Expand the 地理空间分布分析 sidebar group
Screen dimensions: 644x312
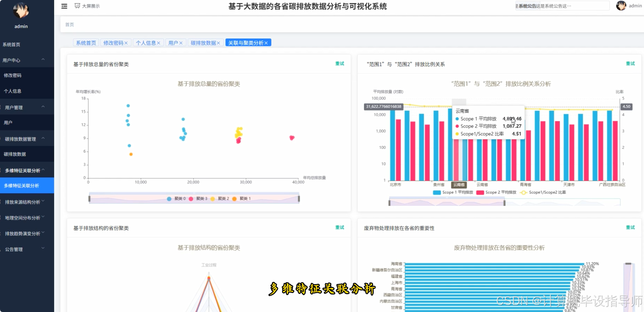click(x=27, y=217)
